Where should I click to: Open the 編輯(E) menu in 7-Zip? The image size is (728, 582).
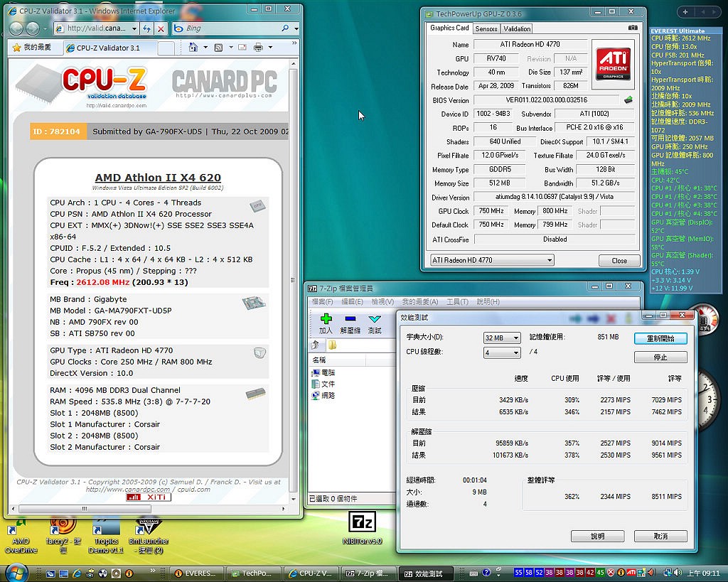[352, 302]
